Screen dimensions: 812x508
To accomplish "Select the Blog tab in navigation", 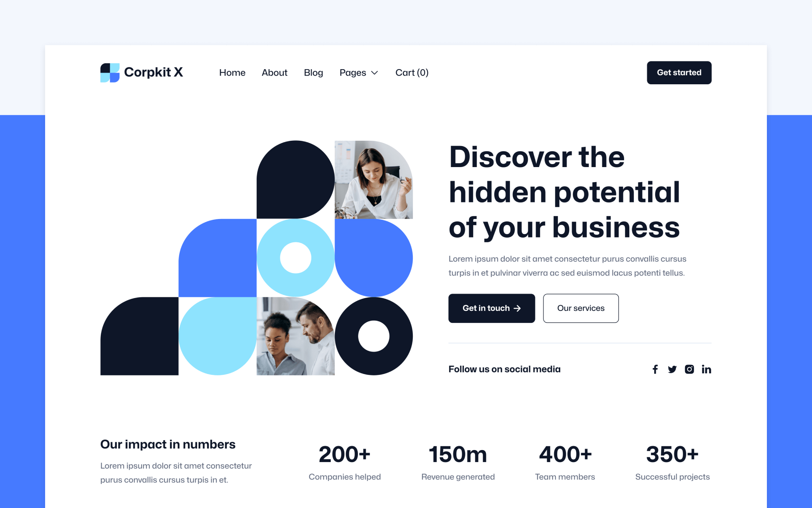I will click(x=314, y=73).
